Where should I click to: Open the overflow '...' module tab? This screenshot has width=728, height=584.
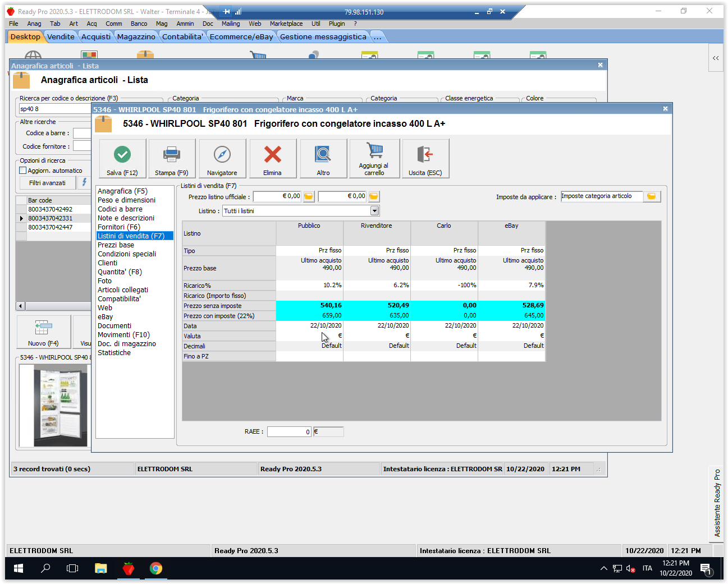coord(378,37)
